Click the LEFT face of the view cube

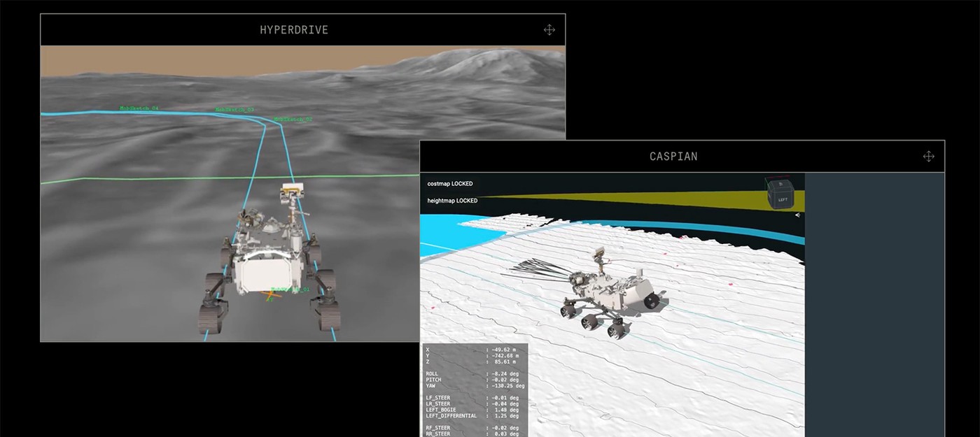point(782,199)
